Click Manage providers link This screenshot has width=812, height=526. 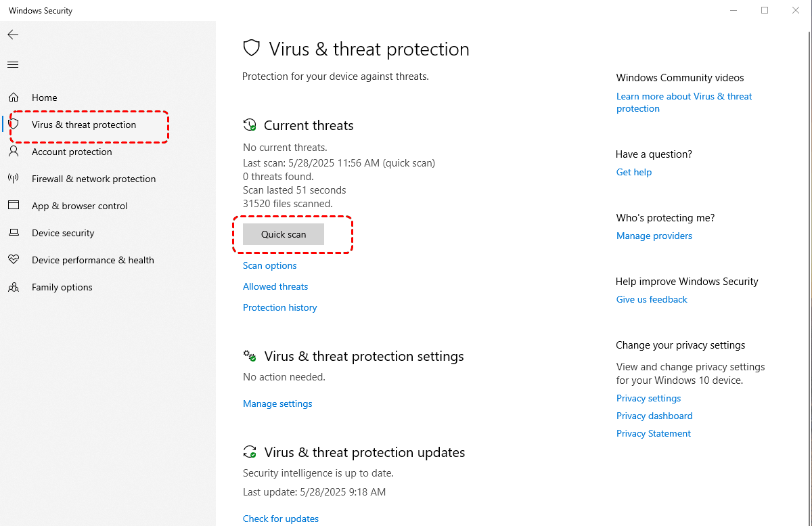[654, 236]
